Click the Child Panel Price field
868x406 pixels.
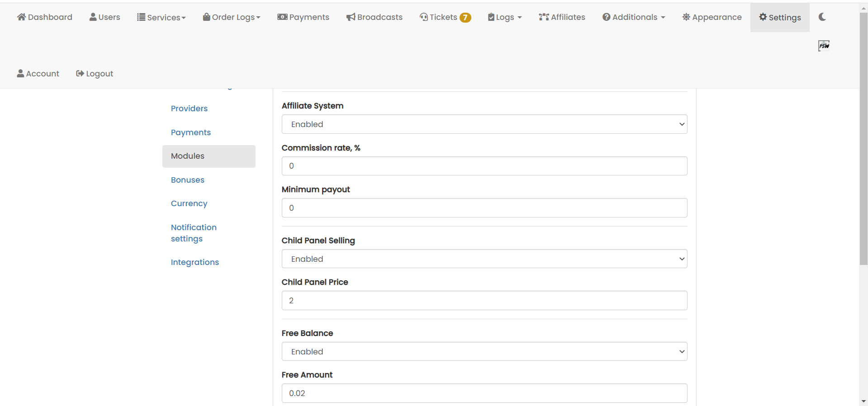pyautogui.click(x=484, y=301)
